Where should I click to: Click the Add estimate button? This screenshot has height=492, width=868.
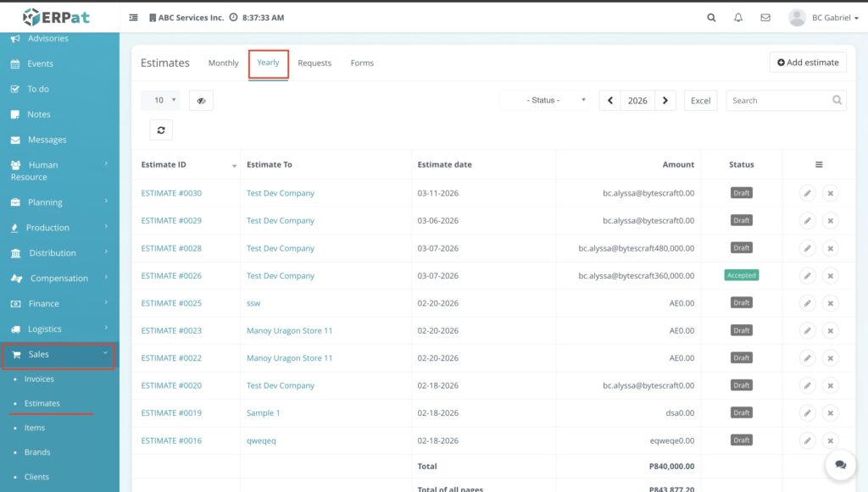coord(807,63)
